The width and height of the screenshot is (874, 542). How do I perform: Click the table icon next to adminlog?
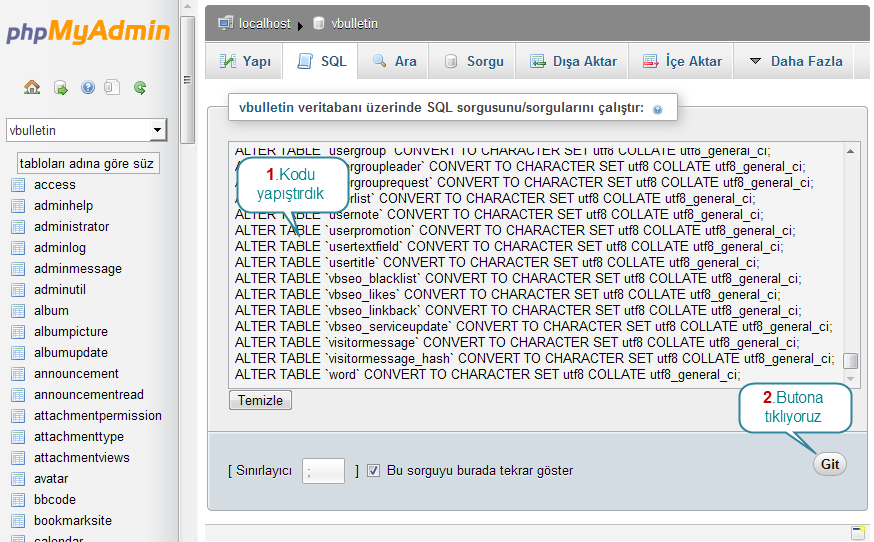[18, 248]
